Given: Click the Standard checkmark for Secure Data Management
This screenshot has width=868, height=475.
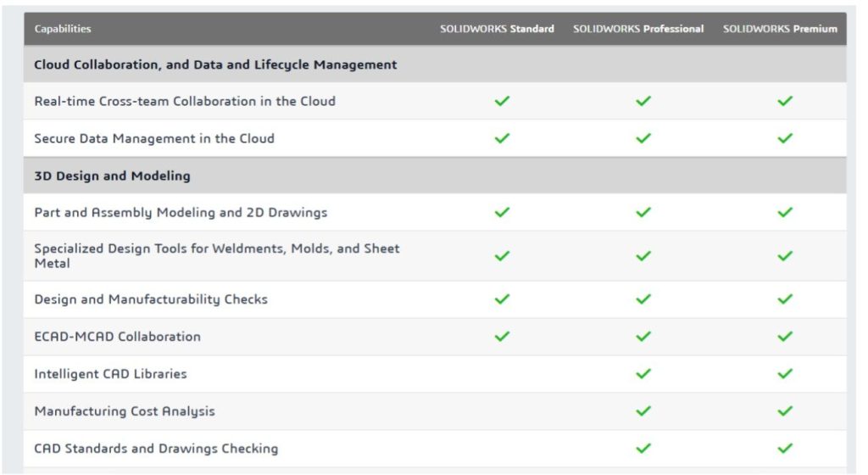Looking at the screenshot, I should 502,138.
